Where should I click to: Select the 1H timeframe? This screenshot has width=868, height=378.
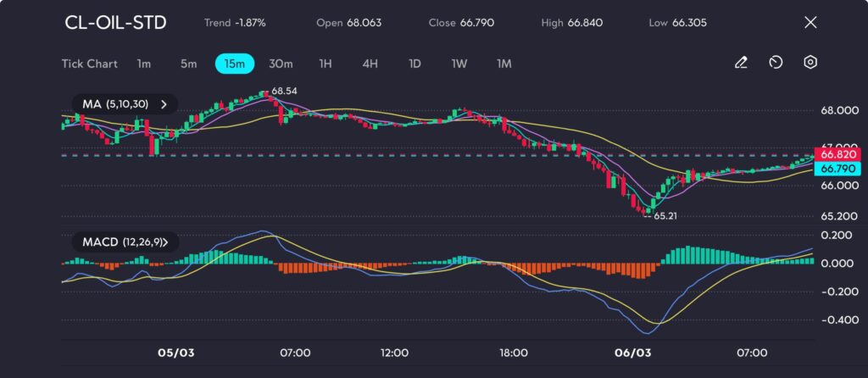tap(325, 64)
